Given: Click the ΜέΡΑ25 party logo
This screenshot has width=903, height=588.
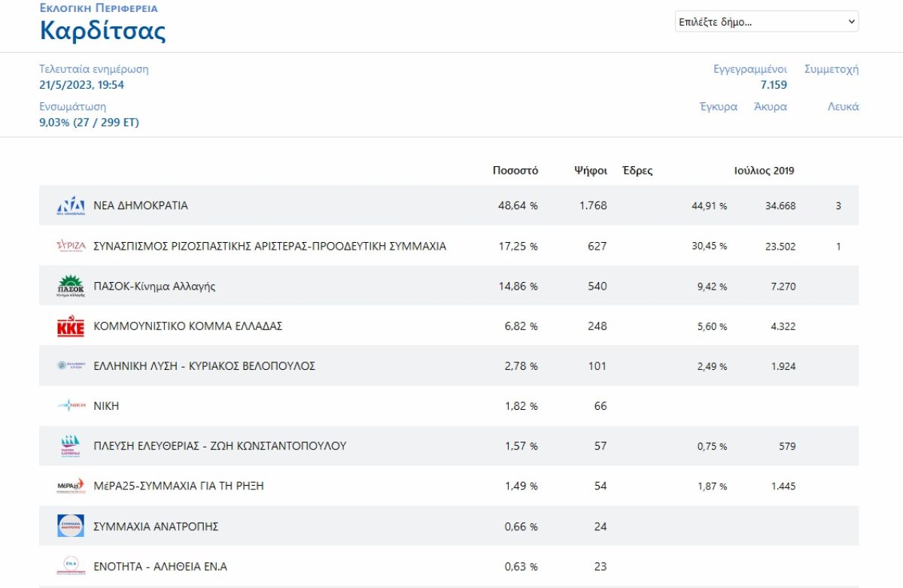Looking at the screenshot, I should (71, 486).
